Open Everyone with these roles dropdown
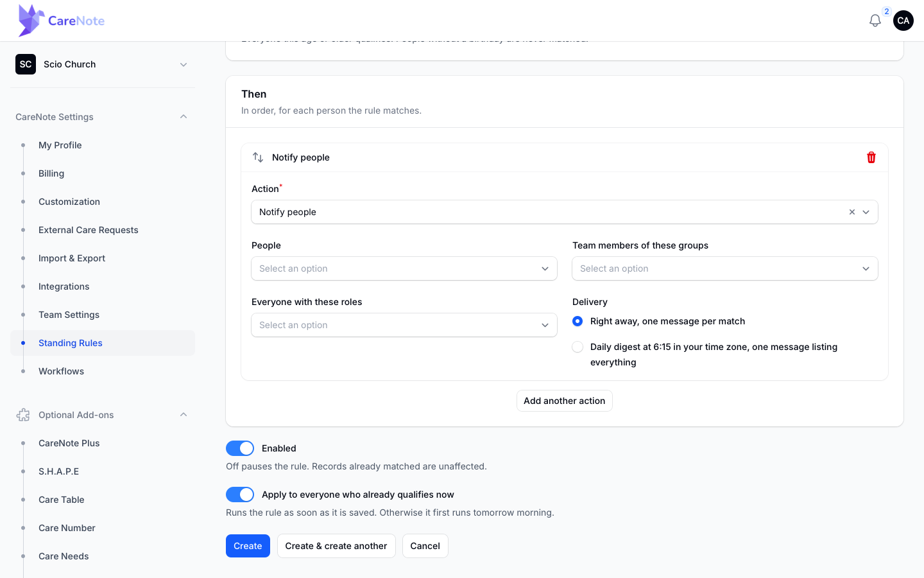The height and width of the screenshot is (578, 924). tap(404, 325)
